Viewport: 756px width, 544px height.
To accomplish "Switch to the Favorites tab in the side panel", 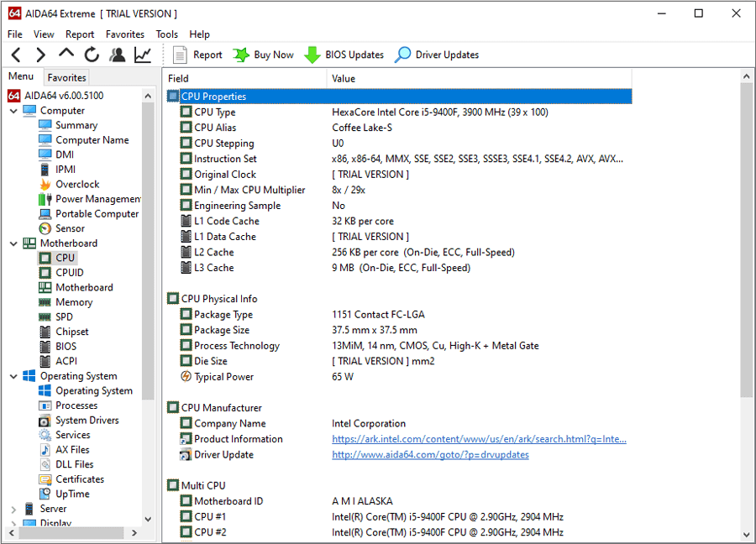I will click(x=66, y=77).
